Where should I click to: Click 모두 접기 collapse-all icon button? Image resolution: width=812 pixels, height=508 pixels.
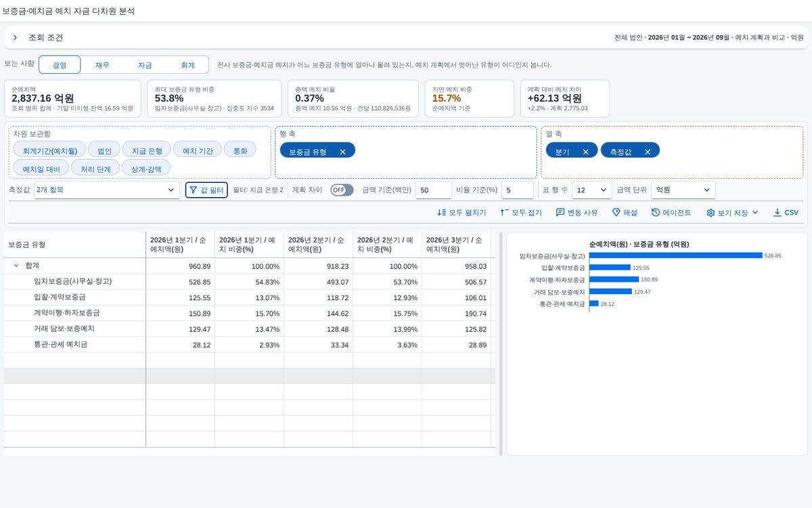[x=520, y=213]
